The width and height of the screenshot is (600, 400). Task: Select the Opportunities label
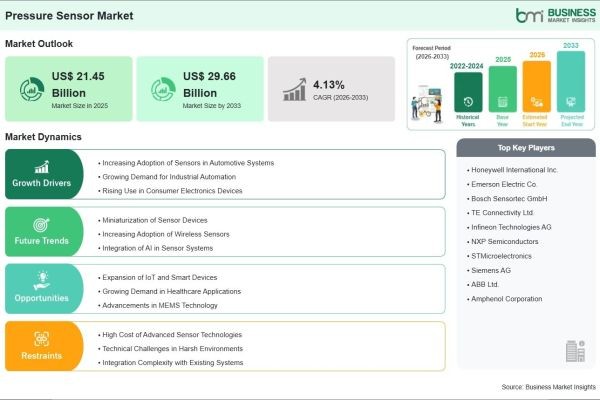(x=41, y=298)
